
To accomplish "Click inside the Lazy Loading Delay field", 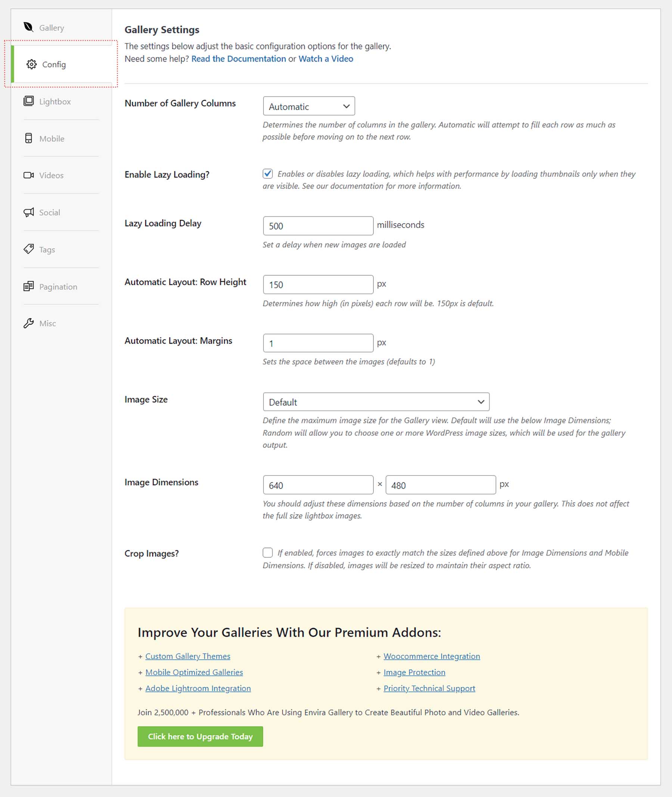I will [x=318, y=225].
